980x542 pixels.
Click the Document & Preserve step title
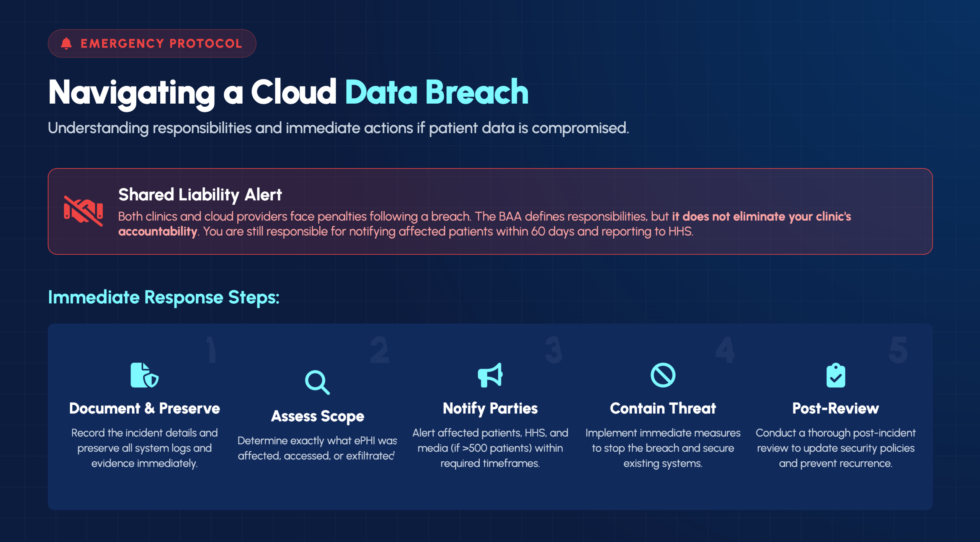click(x=144, y=409)
